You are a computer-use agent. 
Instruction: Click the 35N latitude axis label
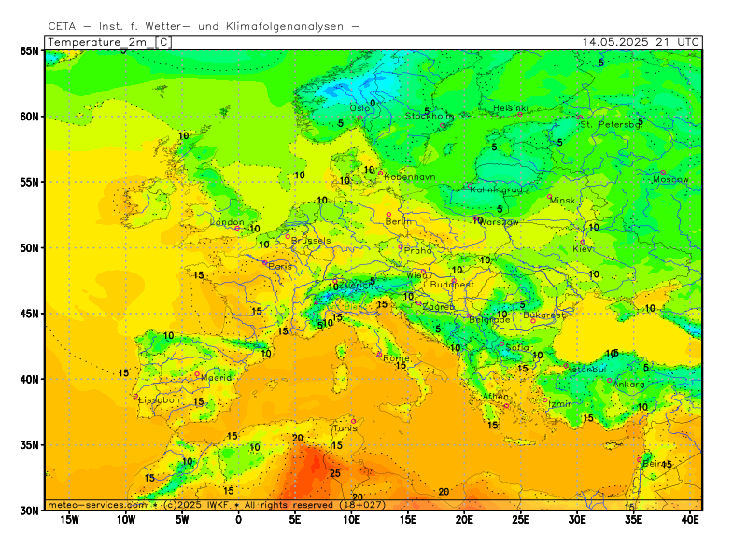click(30, 445)
